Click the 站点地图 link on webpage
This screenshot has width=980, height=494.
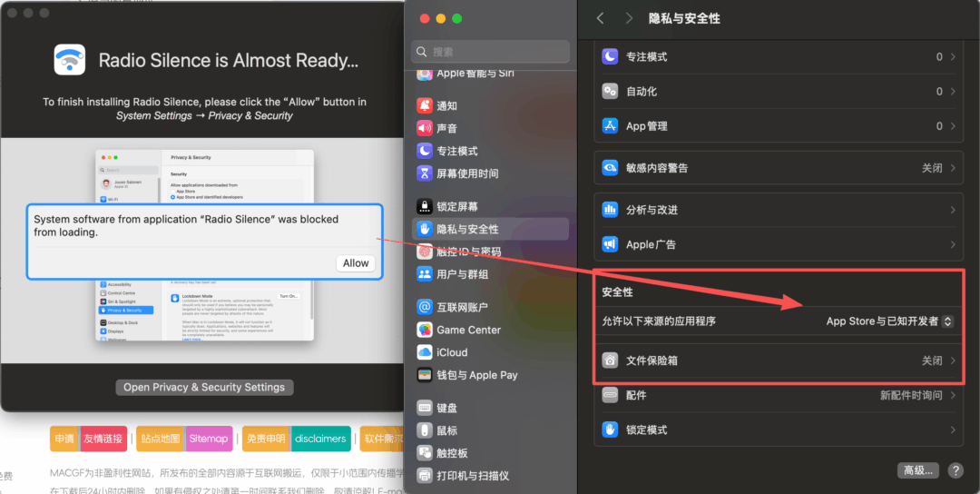(x=161, y=439)
